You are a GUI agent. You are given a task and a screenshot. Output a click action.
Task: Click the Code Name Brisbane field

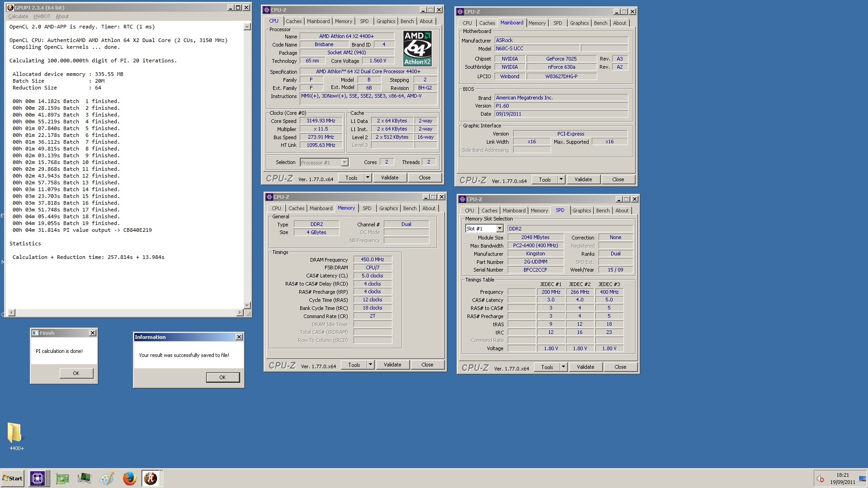click(x=324, y=44)
